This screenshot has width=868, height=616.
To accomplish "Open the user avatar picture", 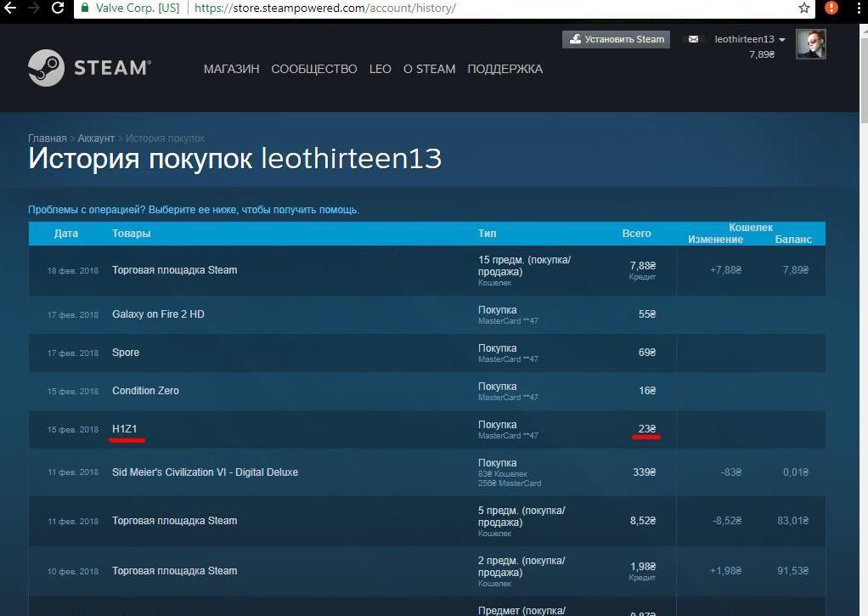I will point(810,44).
